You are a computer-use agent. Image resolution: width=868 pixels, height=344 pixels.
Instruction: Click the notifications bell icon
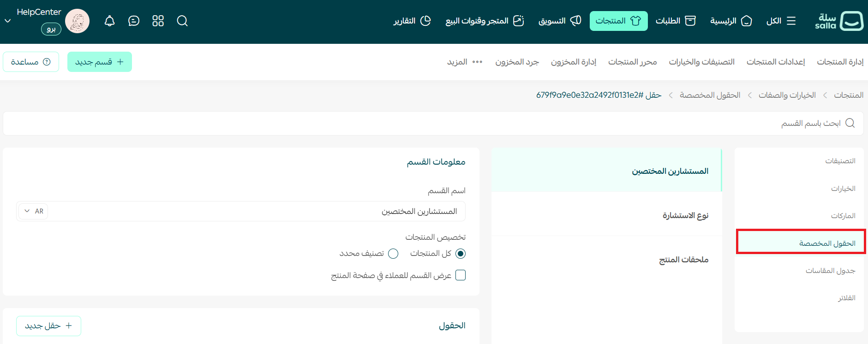tap(109, 21)
